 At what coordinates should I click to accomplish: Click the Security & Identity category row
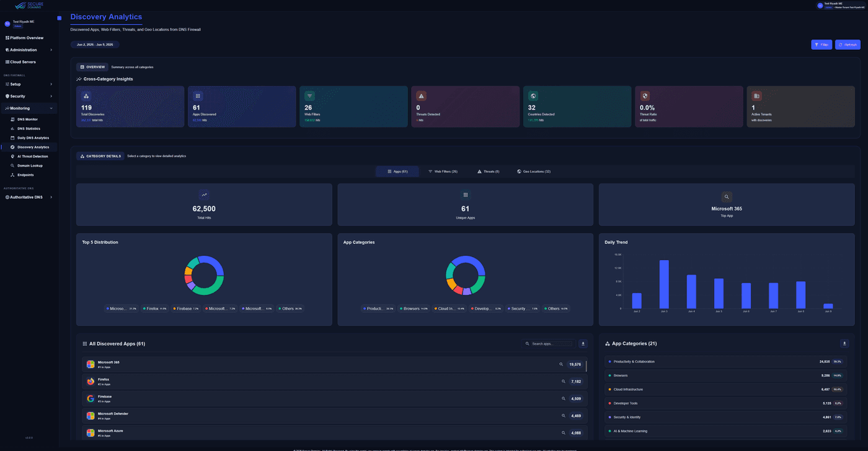(x=727, y=418)
